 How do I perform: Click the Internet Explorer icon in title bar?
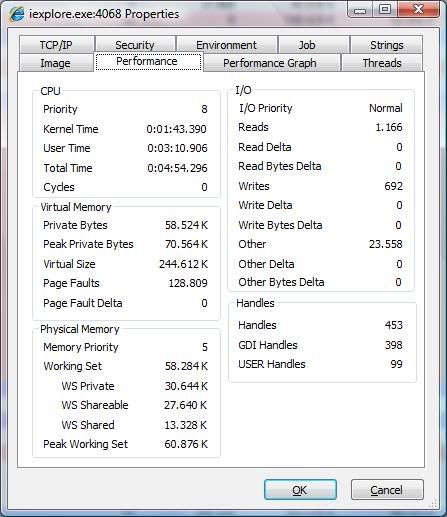coord(16,14)
